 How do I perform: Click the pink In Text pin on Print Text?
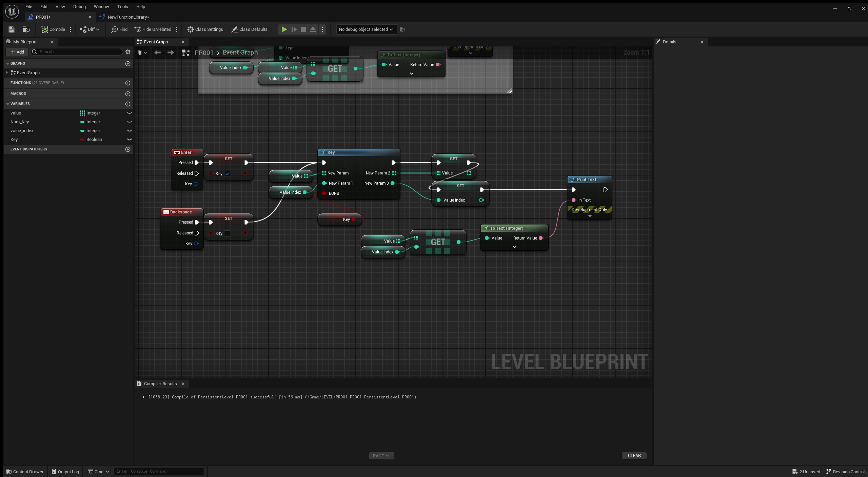[x=574, y=200]
